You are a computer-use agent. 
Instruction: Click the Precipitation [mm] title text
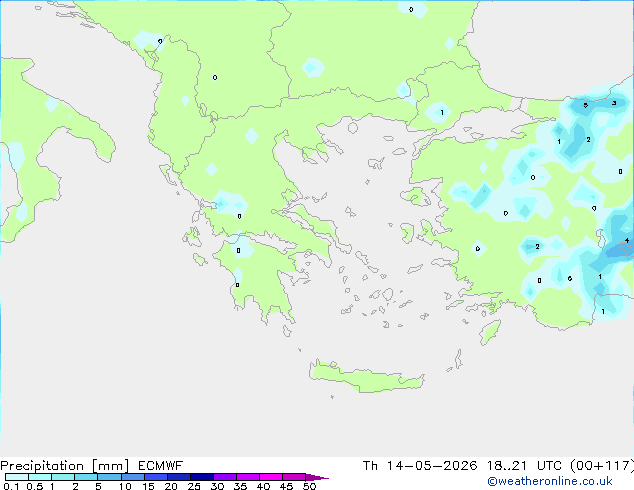pyautogui.click(x=65, y=466)
